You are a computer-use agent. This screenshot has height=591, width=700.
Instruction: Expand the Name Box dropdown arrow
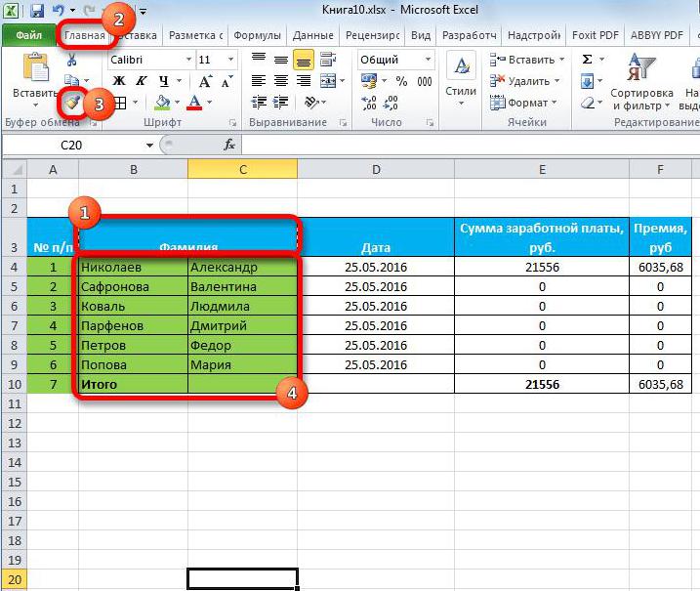coord(149,146)
